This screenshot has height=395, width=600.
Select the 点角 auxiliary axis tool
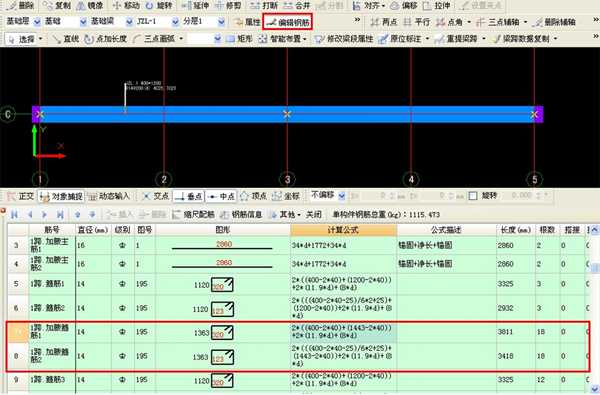pos(453,22)
